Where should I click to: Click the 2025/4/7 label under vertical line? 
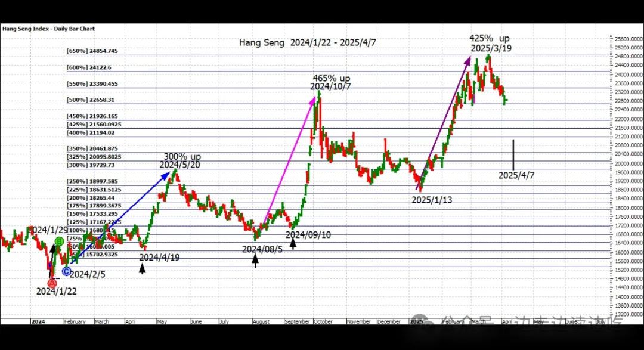pyautogui.click(x=516, y=175)
